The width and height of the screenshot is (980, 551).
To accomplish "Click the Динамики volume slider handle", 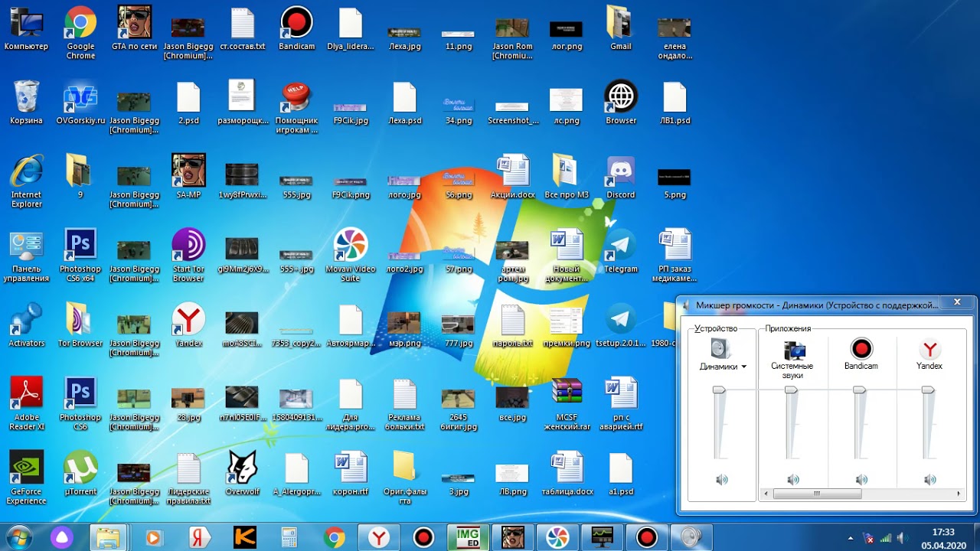I will coord(719,390).
